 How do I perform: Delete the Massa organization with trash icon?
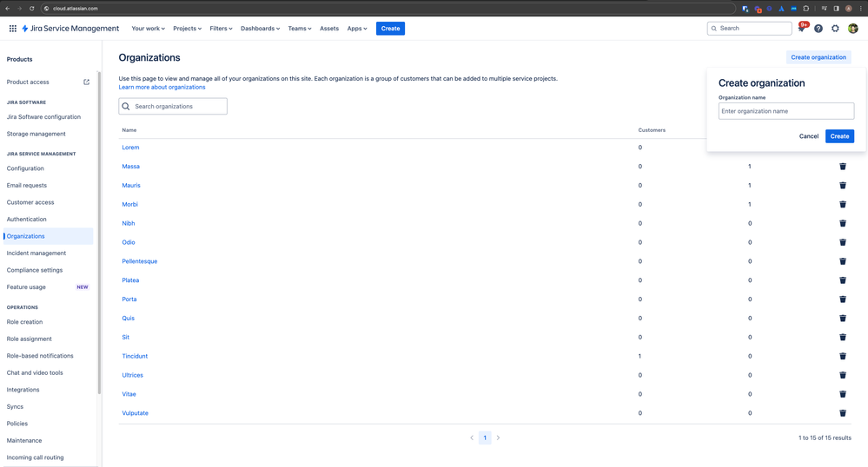tap(843, 166)
